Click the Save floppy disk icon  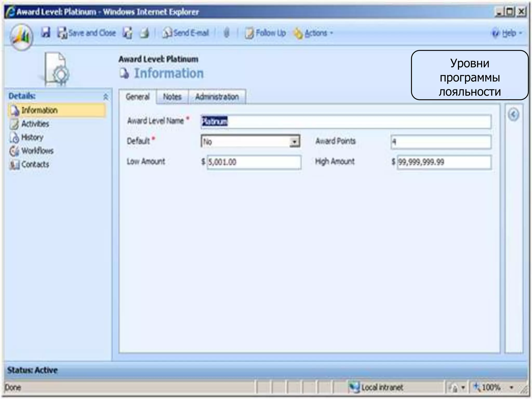(x=46, y=33)
